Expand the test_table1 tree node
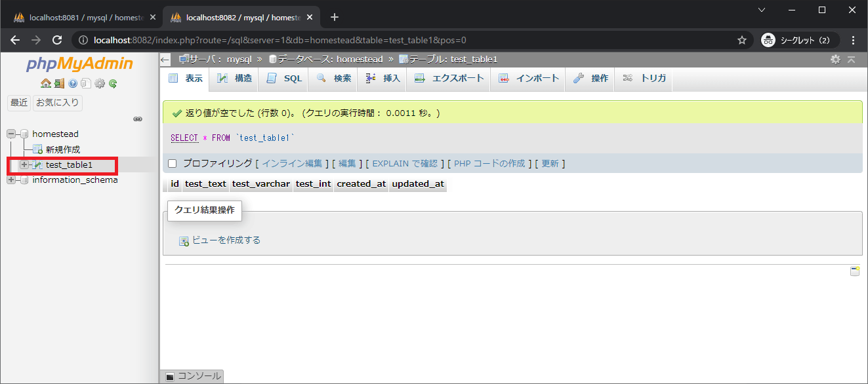The image size is (868, 384). click(24, 164)
